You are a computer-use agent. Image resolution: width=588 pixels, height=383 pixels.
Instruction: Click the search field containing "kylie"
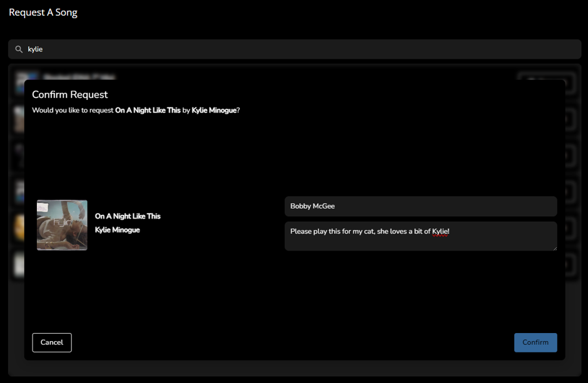295,49
